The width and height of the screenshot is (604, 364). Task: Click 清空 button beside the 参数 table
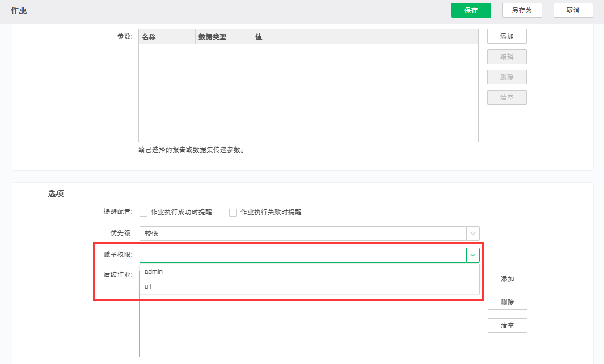(506, 98)
